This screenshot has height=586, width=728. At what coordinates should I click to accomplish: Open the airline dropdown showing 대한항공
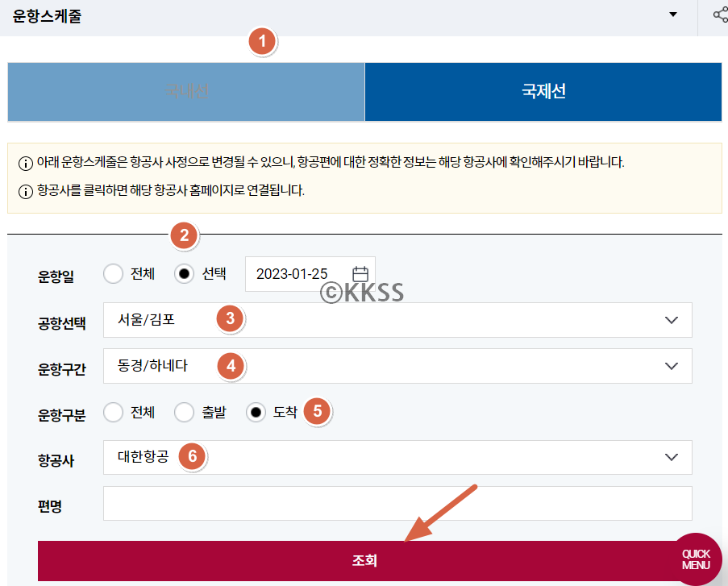coord(322,457)
